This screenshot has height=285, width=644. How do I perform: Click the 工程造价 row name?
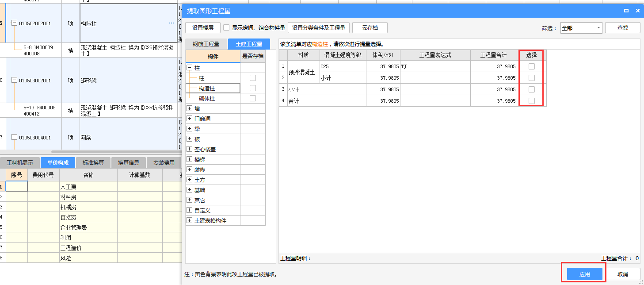click(71, 248)
